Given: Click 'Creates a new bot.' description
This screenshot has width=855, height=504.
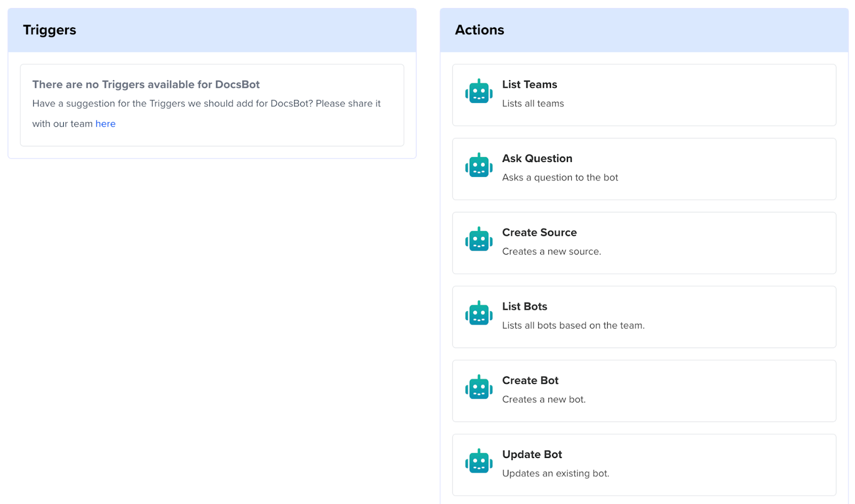Looking at the screenshot, I should (x=544, y=399).
